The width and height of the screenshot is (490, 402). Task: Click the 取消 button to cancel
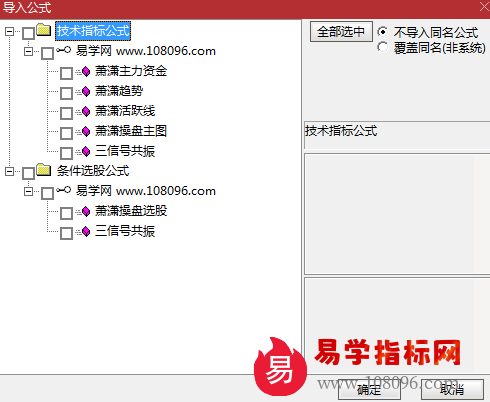click(x=452, y=389)
